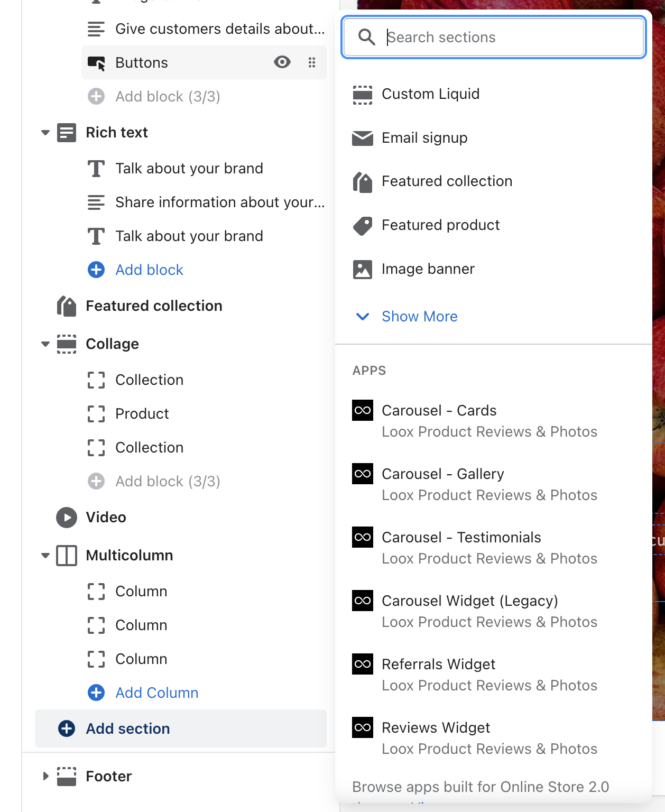Click the search magnifier icon
Viewport: 665px width, 812px height.
pos(366,37)
